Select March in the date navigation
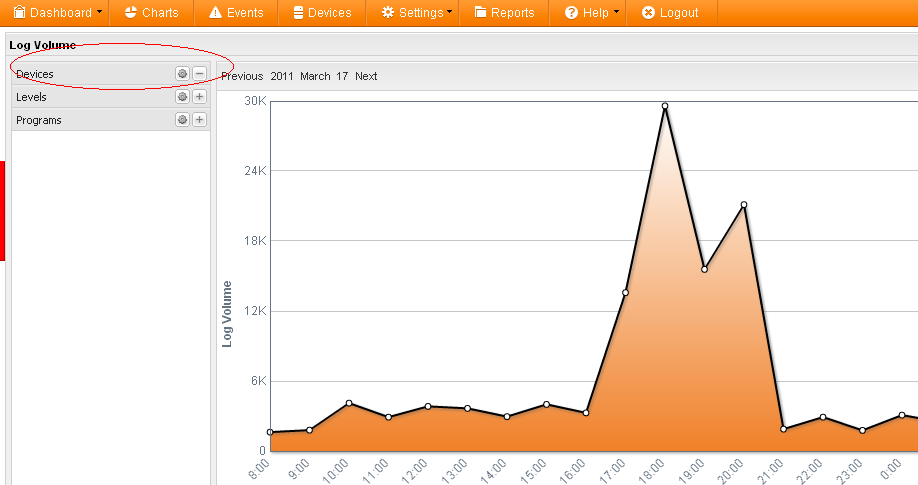Screen dimensions: 918x485 click(315, 76)
